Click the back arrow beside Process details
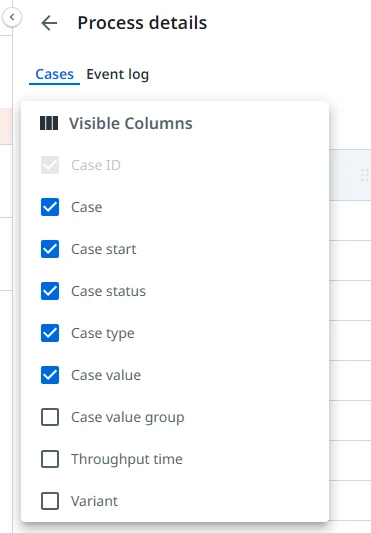Viewport: 371px width, 533px height. (49, 23)
